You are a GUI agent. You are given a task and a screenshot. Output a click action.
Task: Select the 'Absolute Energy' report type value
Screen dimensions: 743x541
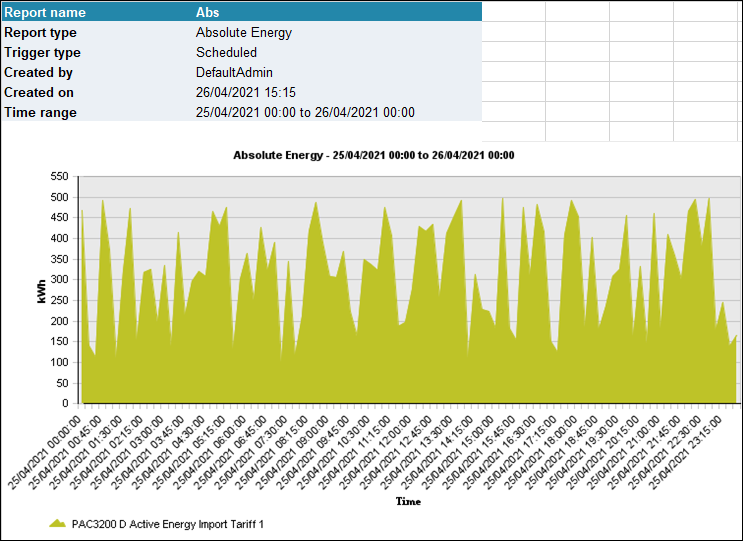point(244,33)
